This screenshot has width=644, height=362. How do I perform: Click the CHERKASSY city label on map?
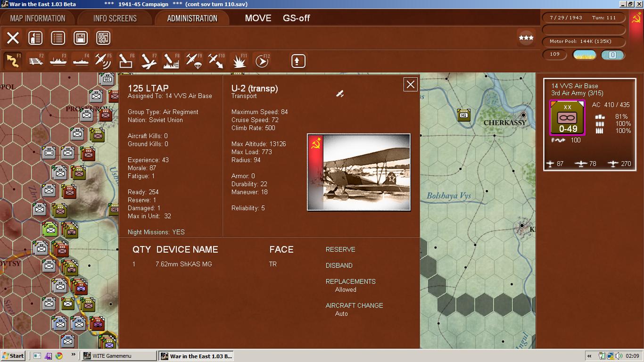pyautogui.click(x=504, y=123)
